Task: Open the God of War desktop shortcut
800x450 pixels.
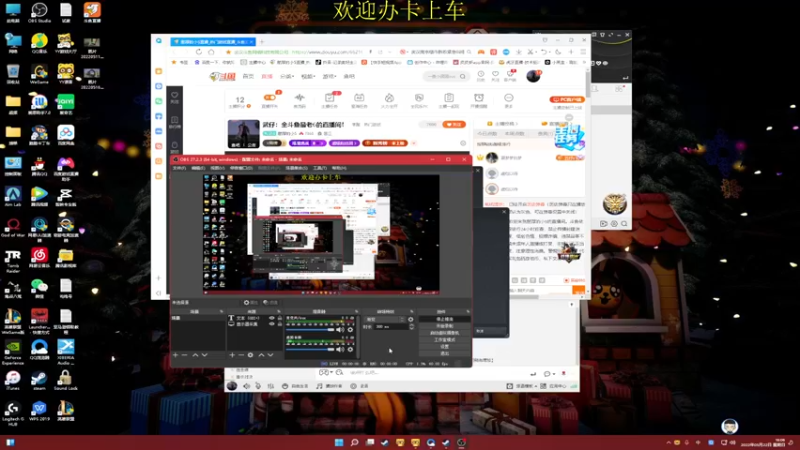Action: (13, 227)
